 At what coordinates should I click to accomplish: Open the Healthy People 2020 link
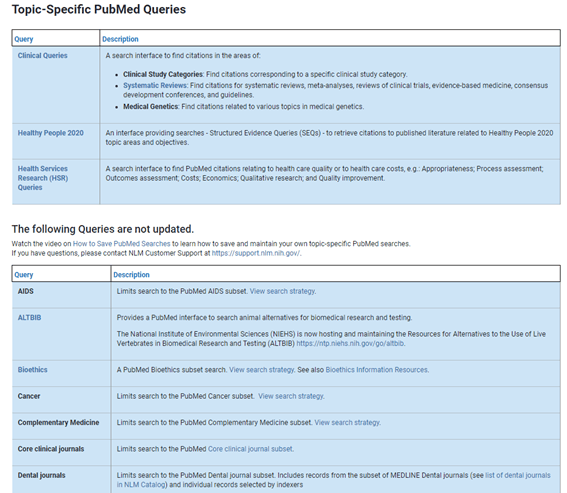(x=51, y=133)
